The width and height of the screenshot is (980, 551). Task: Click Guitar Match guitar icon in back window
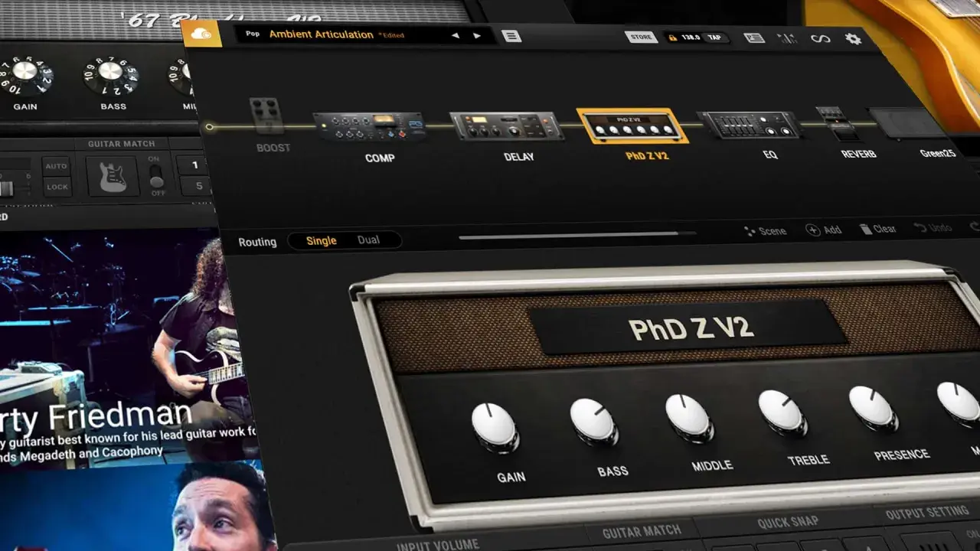pos(113,177)
